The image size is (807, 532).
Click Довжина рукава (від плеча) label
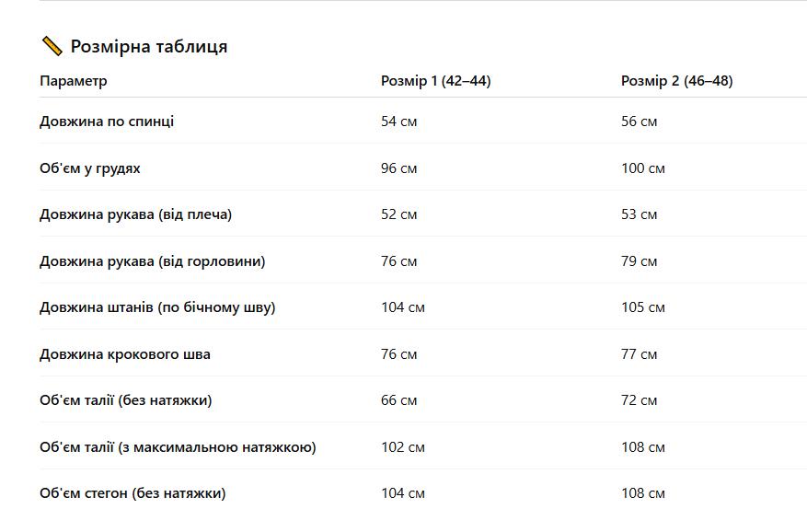point(135,214)
